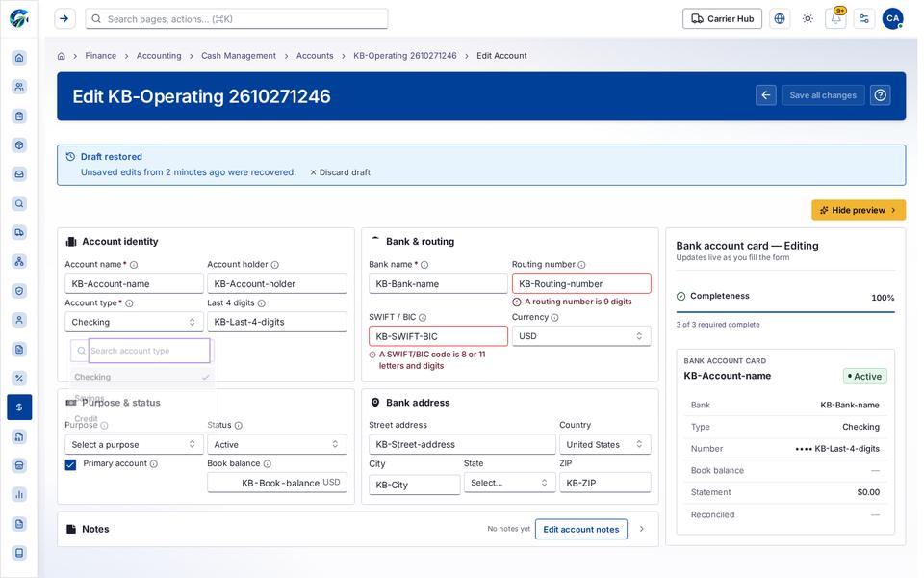Click the Hide preview button

(858, 210)
